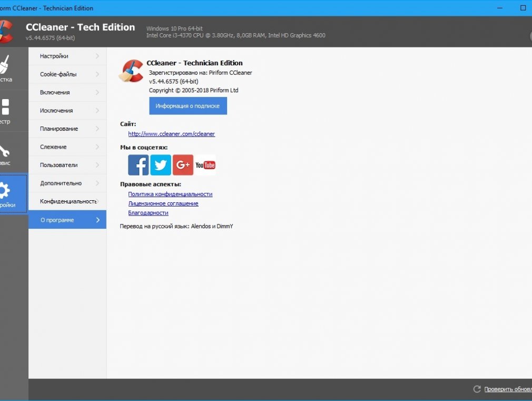This screenshot has height=401, width=532.
Task: Open Настройки settings section
Action: (x=67, y=56)
